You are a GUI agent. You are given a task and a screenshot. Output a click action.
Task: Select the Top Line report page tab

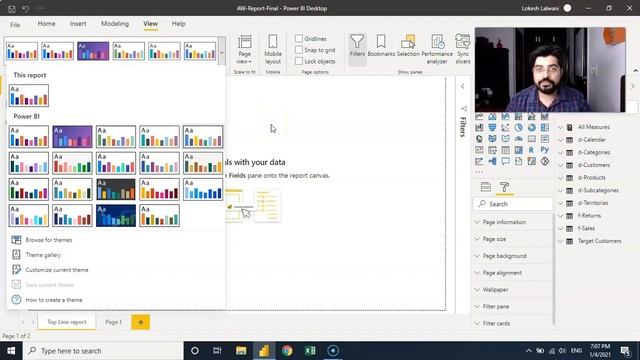point(67,322)
